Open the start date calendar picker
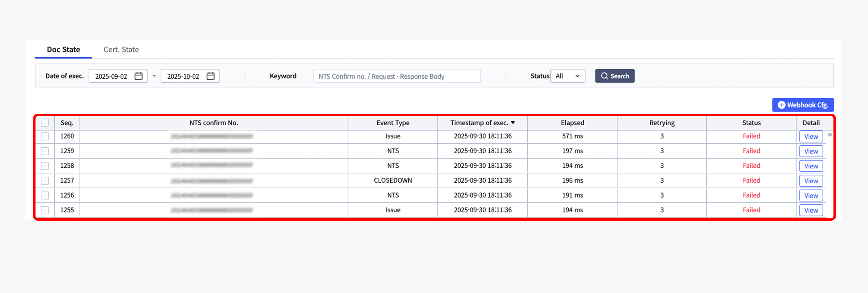This screenshot has width=868, height=293. pos(139,76)
